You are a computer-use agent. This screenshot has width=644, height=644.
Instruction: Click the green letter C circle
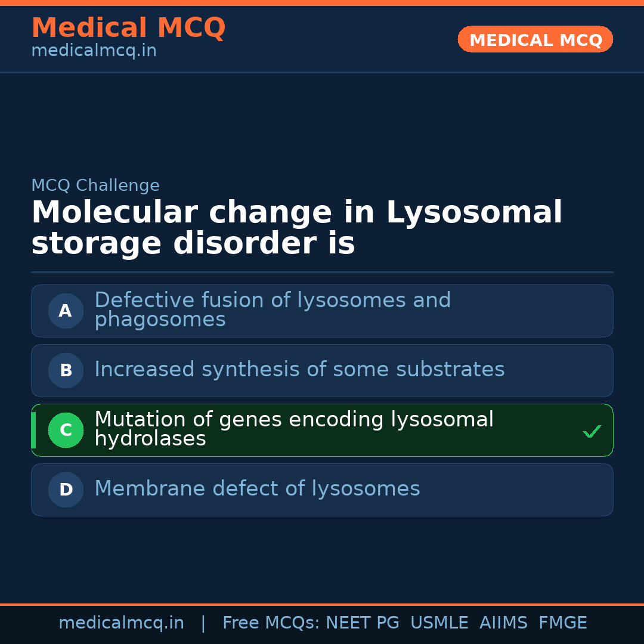(66, 430)
